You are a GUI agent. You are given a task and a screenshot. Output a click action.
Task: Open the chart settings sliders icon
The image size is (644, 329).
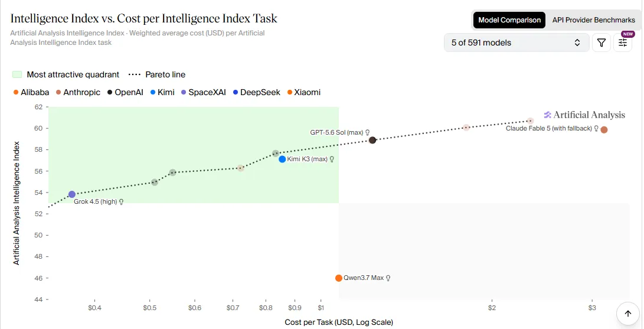[623, 43]
